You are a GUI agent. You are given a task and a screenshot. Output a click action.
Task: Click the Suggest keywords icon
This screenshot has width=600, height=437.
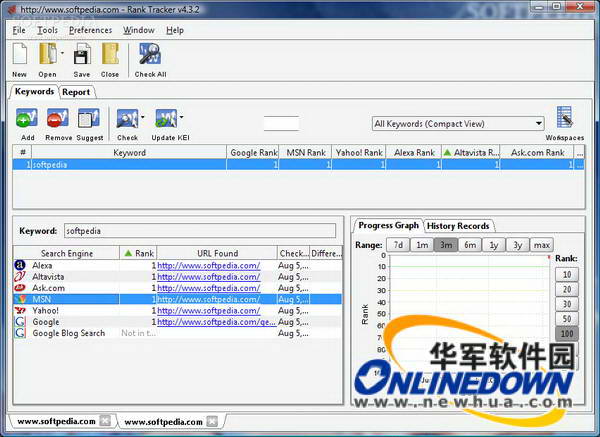tap(89, 118)
